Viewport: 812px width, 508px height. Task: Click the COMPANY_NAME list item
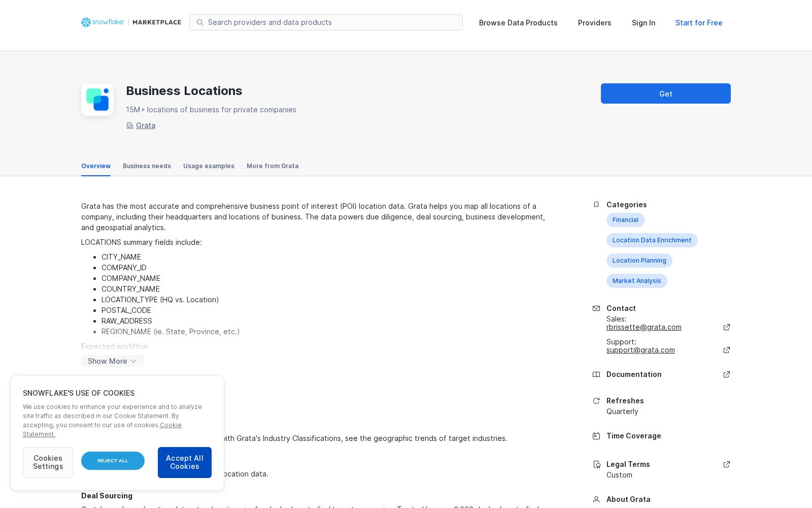point(131,278)
